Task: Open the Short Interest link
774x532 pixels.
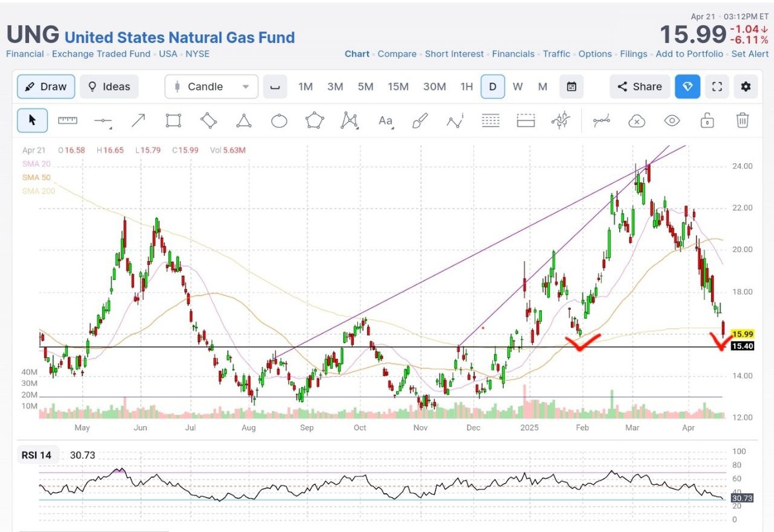Action: (x=454, y=54)
